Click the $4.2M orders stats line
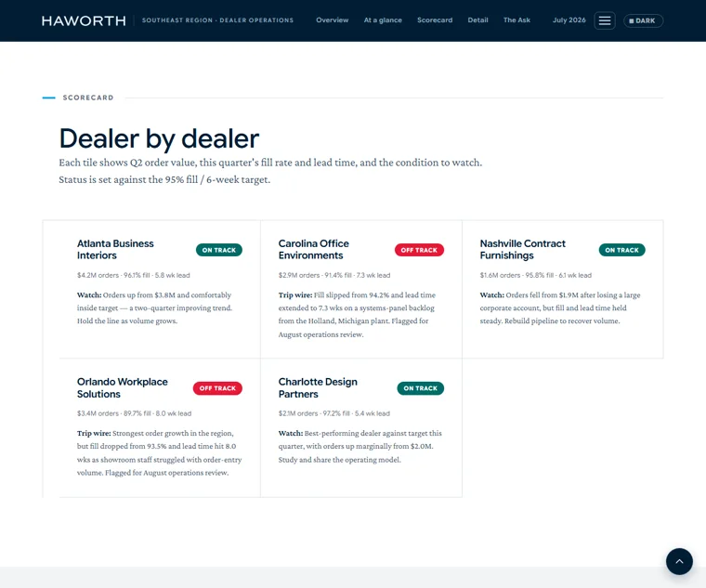This screenshot has width=706, height=588. coord(133,275)
